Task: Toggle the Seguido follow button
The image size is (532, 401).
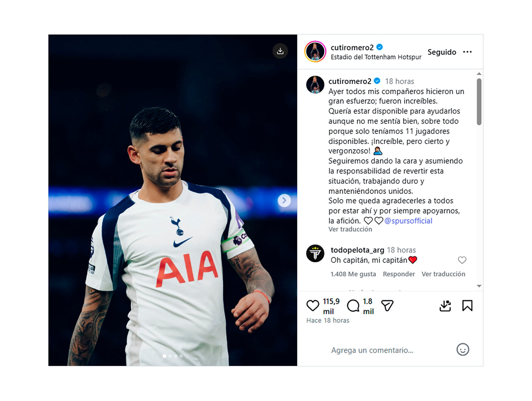Action: point(442,52)
